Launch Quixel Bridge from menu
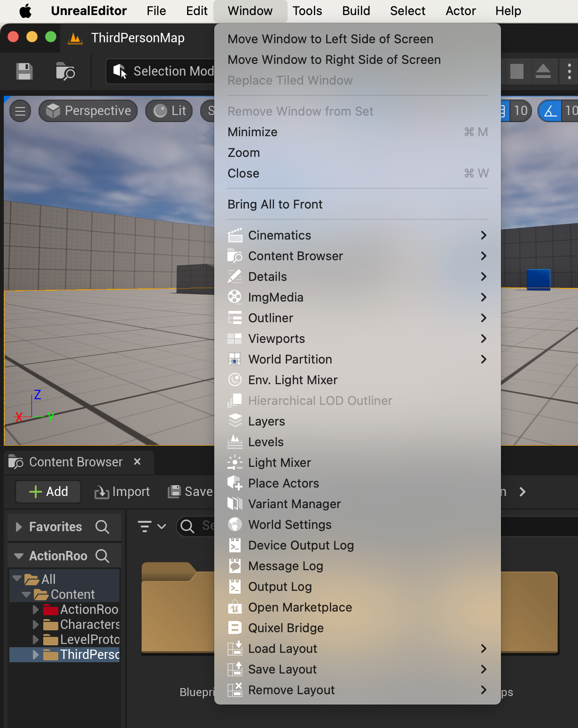 (358, 628)
